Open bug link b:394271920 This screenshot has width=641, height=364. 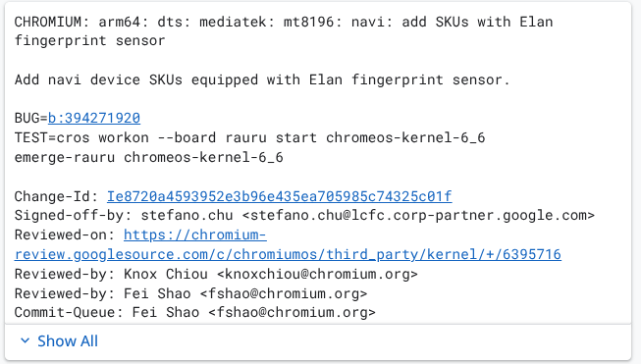coord(94,118)
